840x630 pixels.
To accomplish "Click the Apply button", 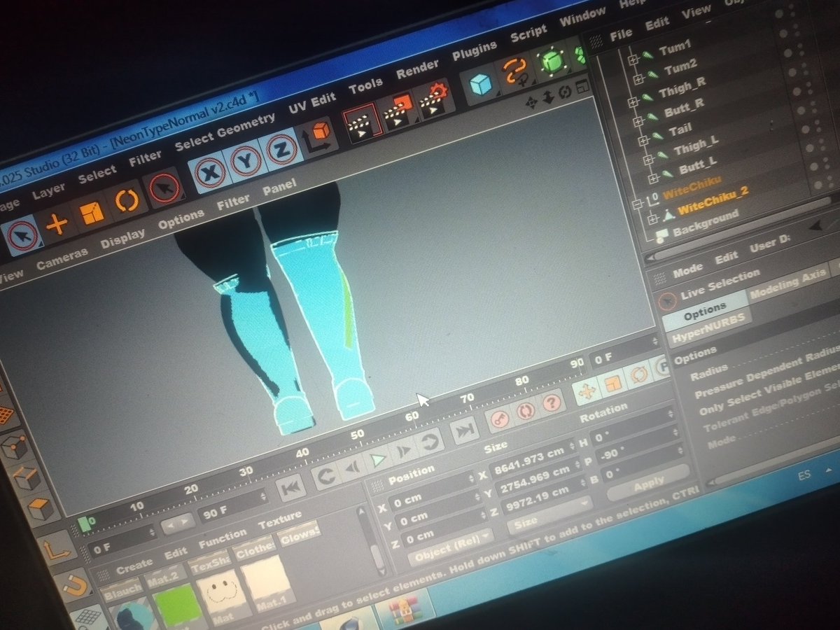I will point(648,483).
